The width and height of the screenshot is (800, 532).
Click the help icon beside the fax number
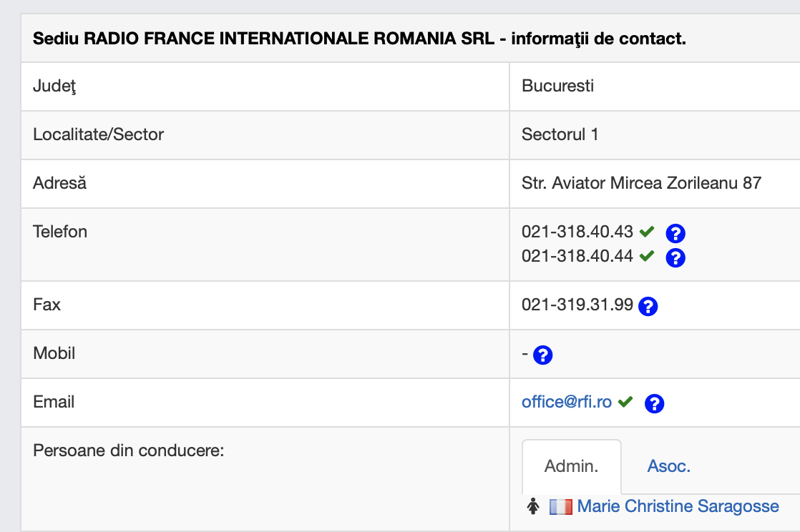click(648, 306)
